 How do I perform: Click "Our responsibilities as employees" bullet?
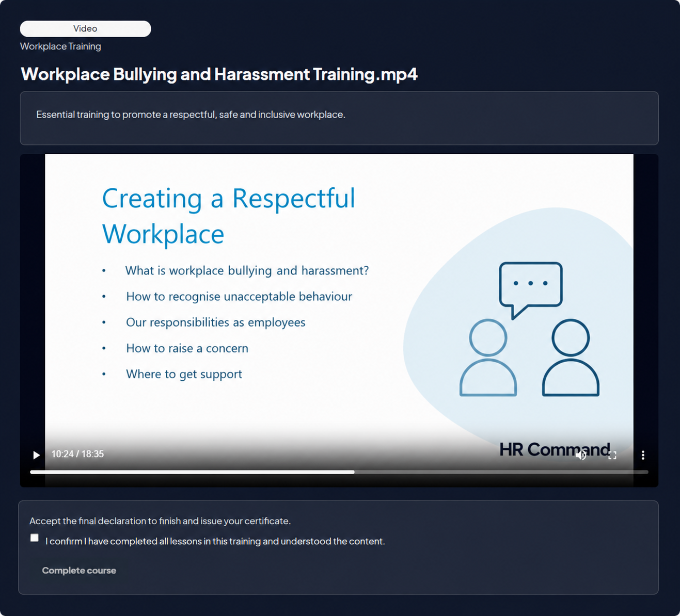point(216,322)
